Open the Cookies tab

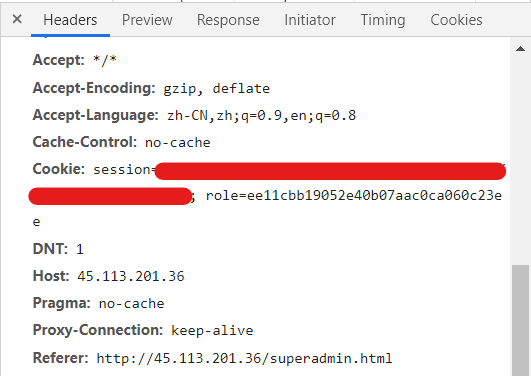coord(456,20)
